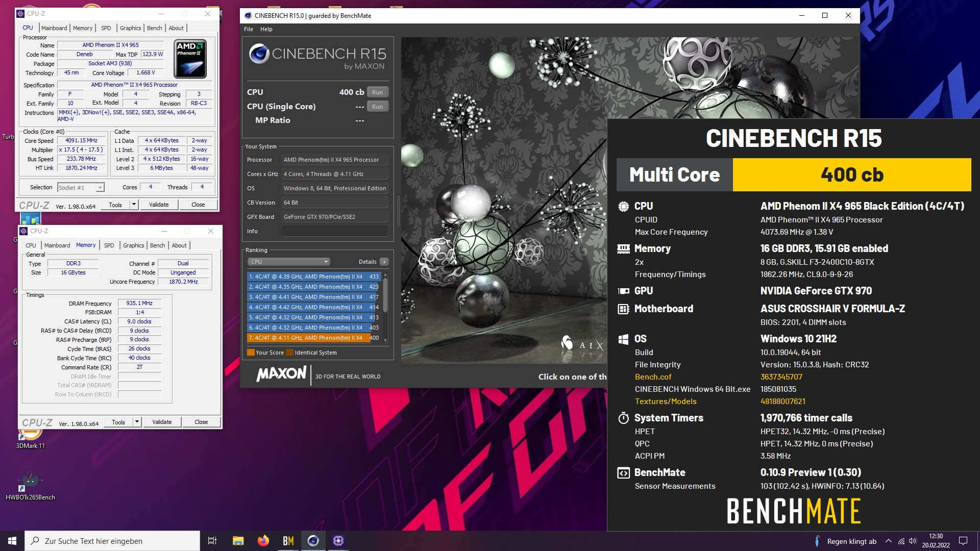Viewport: 980px width, 551px height.
Task: Click Tools button in top CPU-Z window
Action: 115,205
